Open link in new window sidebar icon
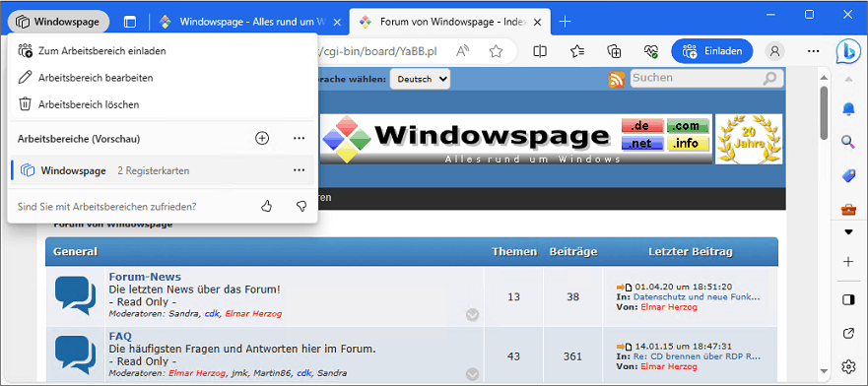This screenshot has height=386, width=868. tap(848, 333)
